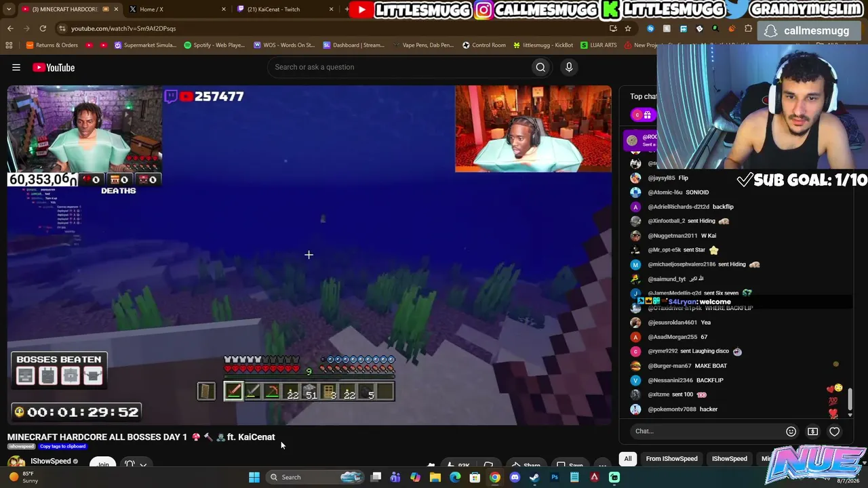This screenshot has height=488, width=868.
Task: Open the Super Chat purchase icon
Action: pos(812,431)
